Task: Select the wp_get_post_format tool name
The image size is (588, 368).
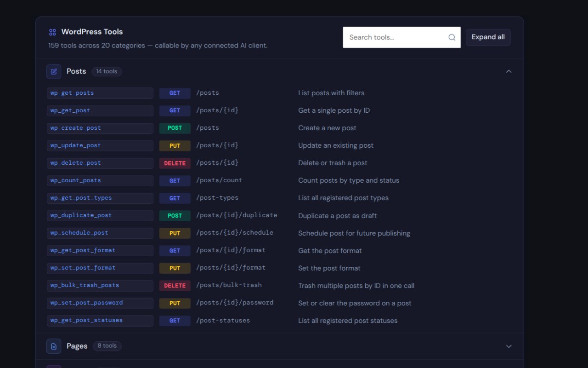Action: pos(100,250)
